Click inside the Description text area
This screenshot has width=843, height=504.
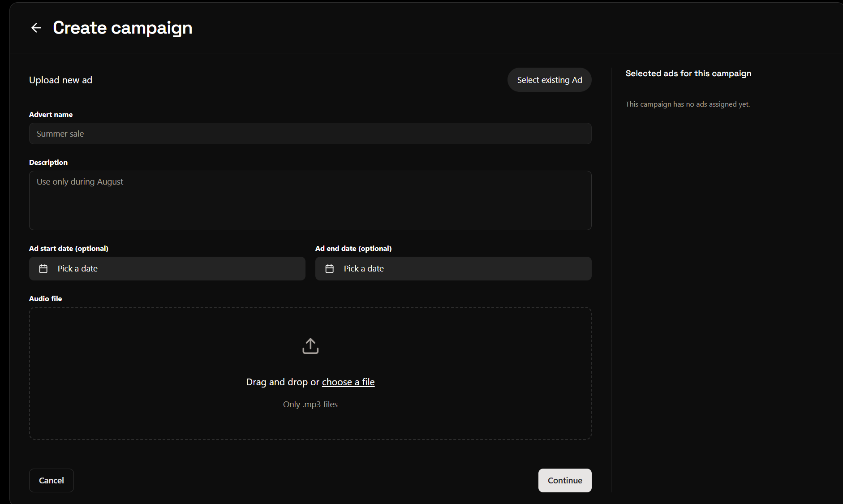pos(310,200)
